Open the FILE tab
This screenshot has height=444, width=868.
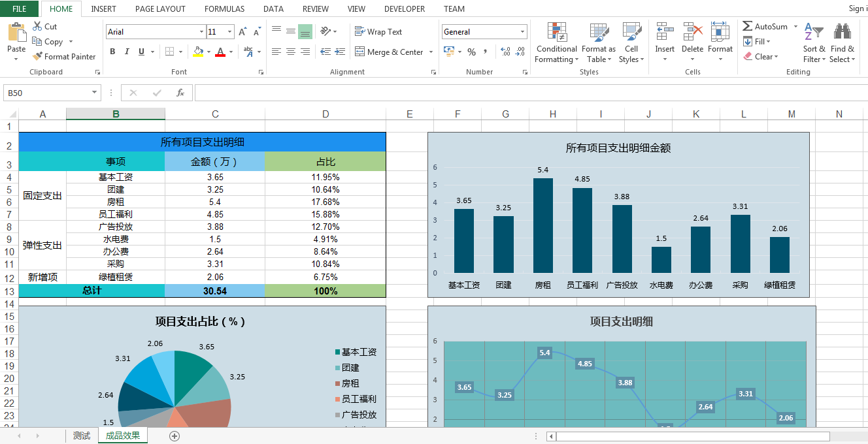20,8
